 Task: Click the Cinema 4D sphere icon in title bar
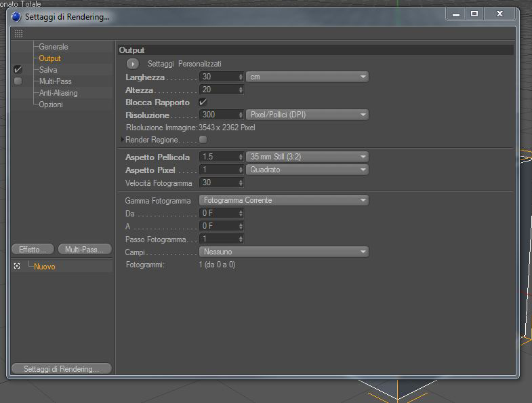pyautogui.click(x=16, y=17)
